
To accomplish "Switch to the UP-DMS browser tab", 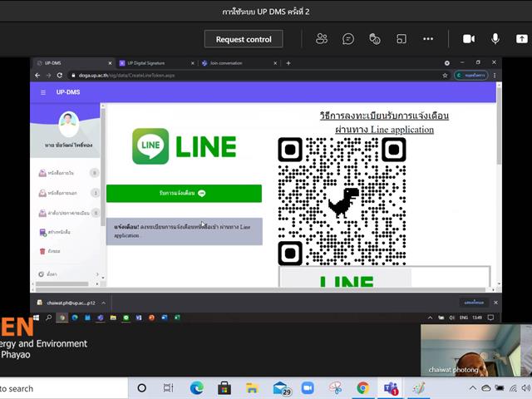I will pos(74,63).
